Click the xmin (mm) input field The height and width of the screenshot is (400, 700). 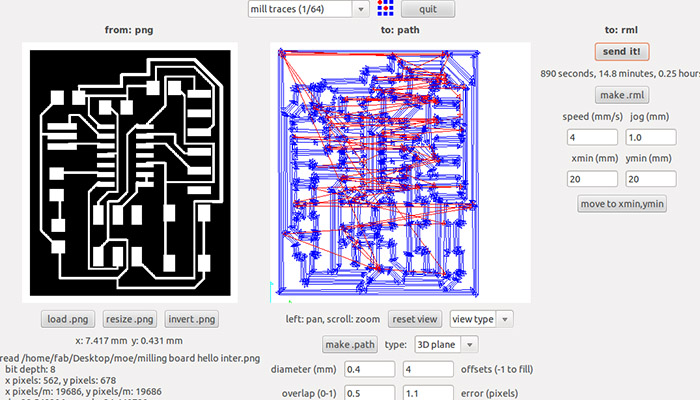(x=592, y=179)
